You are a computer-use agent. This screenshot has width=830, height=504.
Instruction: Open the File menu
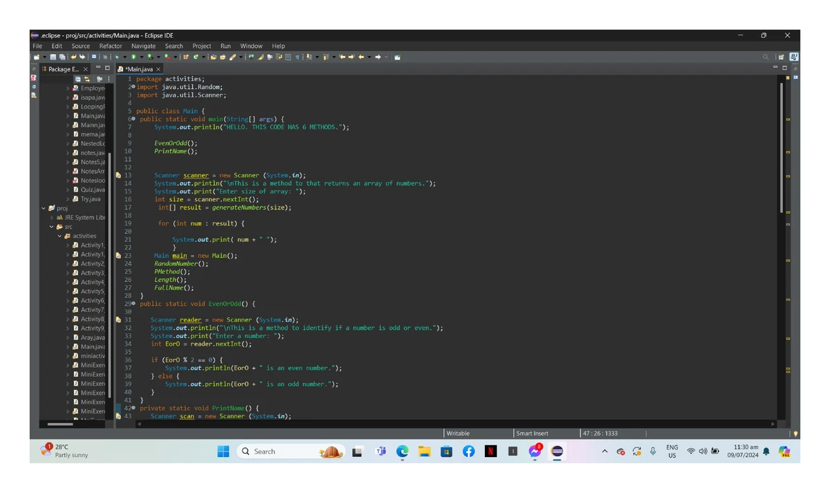coord(37,46)
